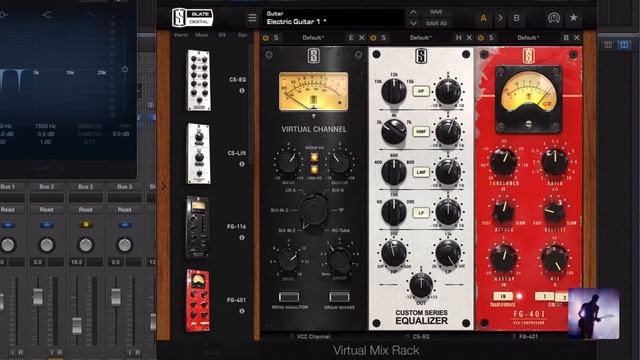Open the Bus 3 output slot
This screenshot has width=640, height=360.
click(x=124, y=187)
